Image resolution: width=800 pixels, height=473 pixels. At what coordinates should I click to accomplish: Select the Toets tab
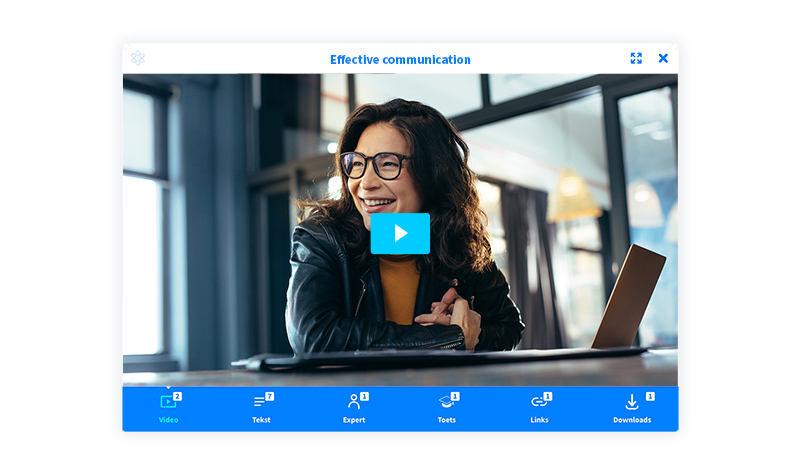[447, 408]
